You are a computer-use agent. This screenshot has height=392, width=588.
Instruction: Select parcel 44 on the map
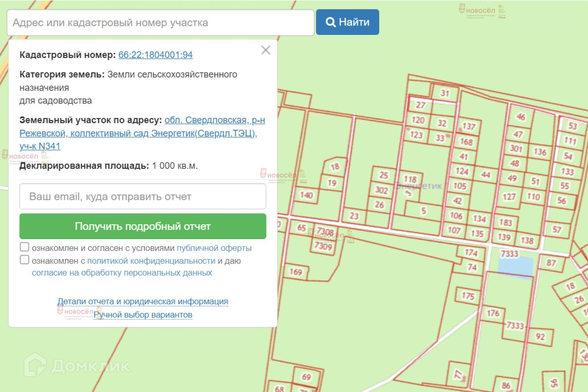pos(486,174)
